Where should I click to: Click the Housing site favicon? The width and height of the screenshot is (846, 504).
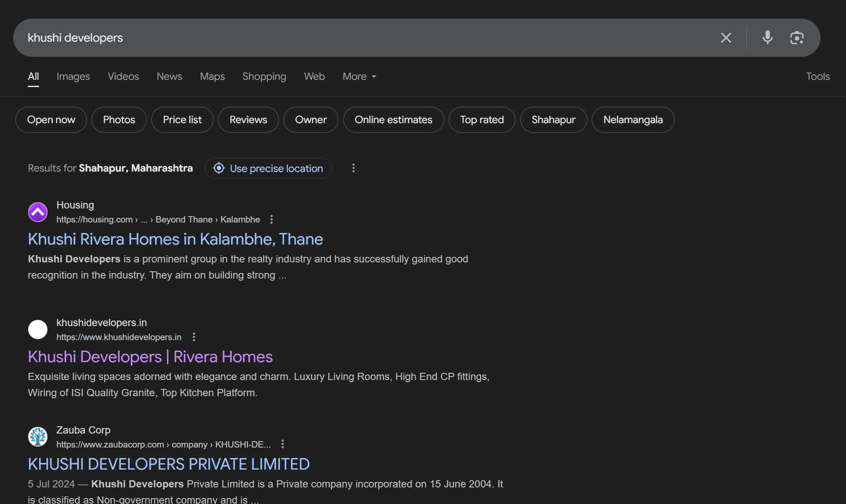(x=38, y=212)
